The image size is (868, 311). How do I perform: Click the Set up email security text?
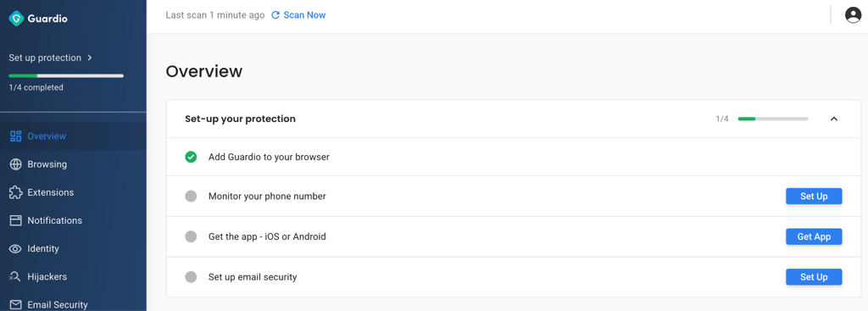pos(253,277)
